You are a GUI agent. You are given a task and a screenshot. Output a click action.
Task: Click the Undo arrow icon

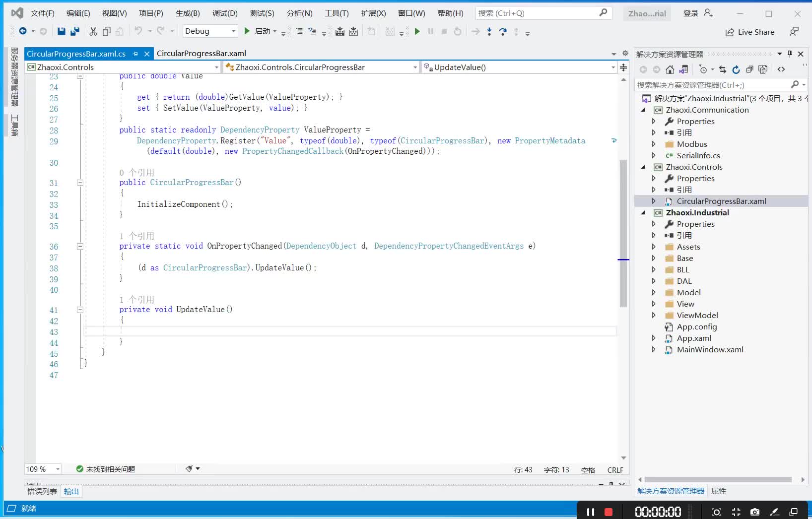(138, 31)
